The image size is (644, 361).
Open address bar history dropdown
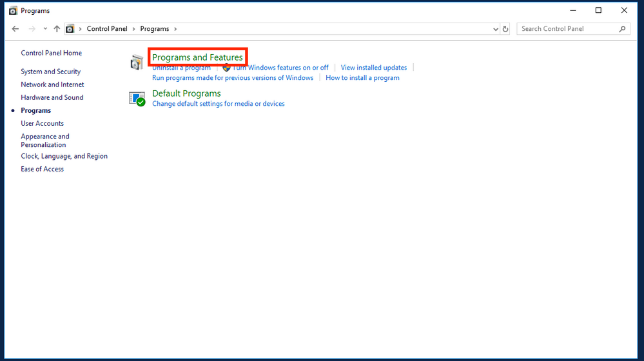point(495,29)
